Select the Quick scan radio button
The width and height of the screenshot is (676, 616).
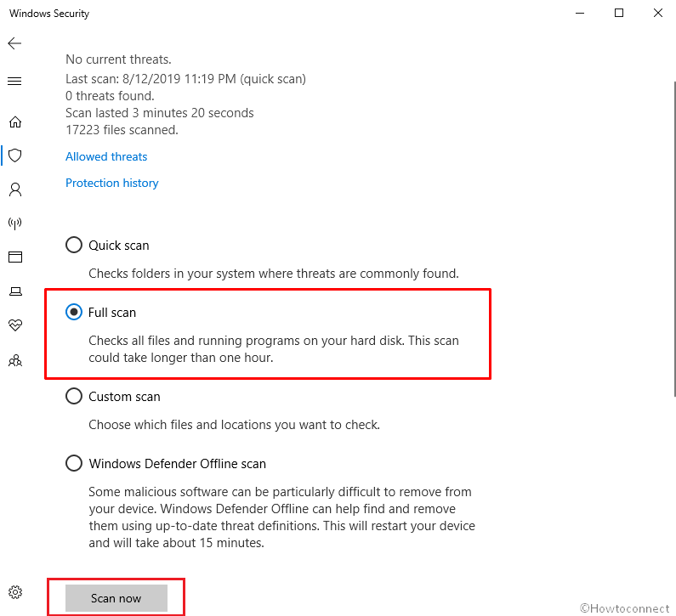(74, 245)
